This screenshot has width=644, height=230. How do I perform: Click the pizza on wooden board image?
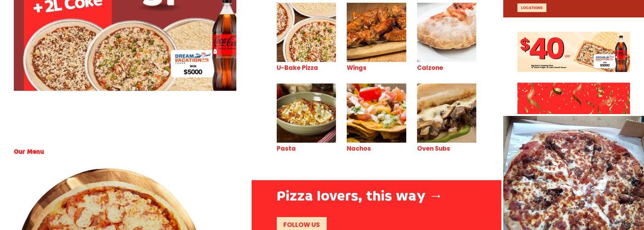(x=109, y=199)
